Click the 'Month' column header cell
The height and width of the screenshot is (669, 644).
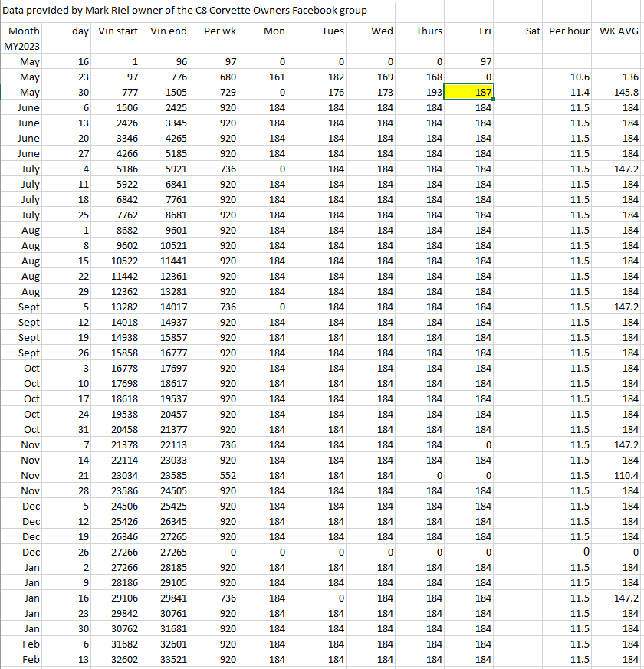21,31
